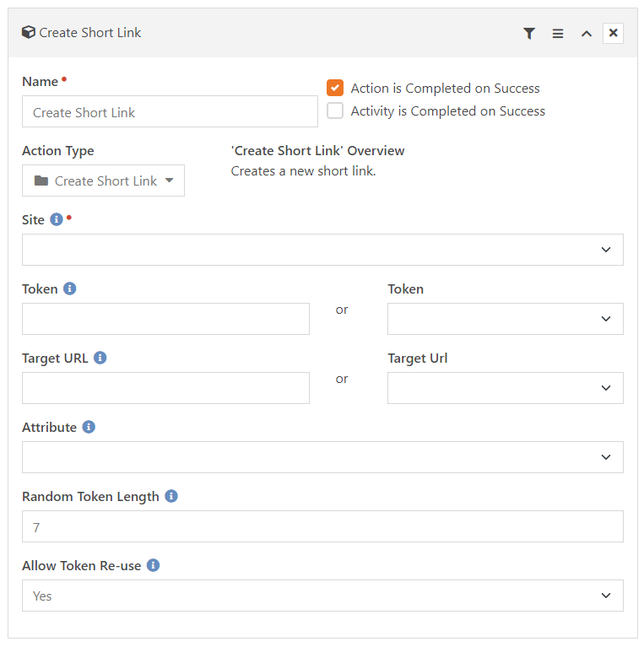The image size is (644, 647).
Task: Uncheck Action is Completed on Success
Action: (335, 89)
